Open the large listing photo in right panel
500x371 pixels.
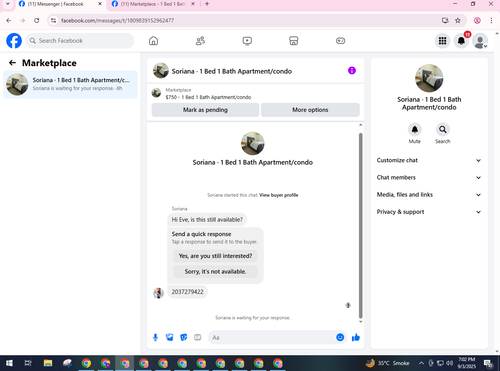[429, 78]
